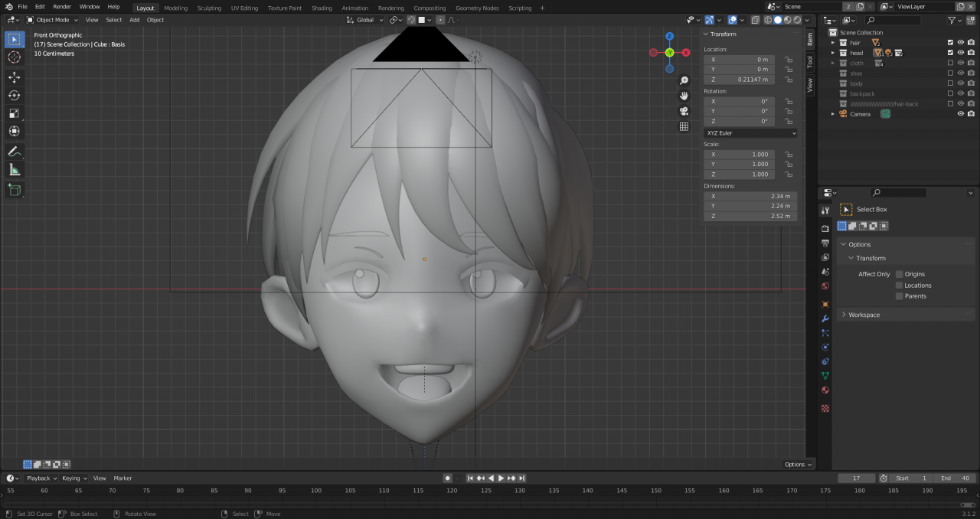The width and height of the screenshot is (980, 519).
Task: Open the Object Mode dropdown
Action: [52, 20]
